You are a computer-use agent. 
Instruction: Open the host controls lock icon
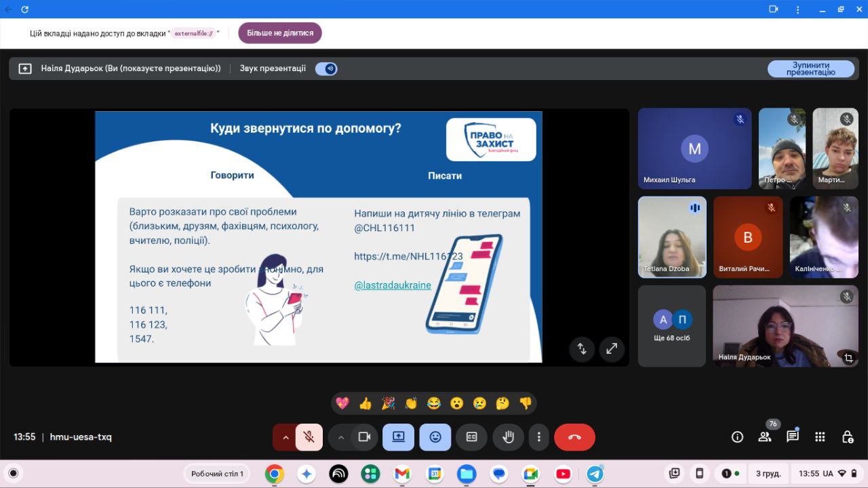(847, 437)
